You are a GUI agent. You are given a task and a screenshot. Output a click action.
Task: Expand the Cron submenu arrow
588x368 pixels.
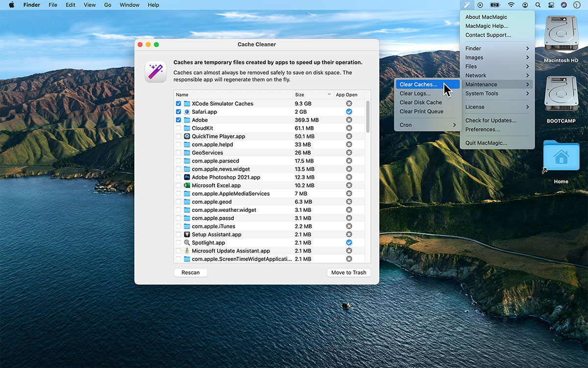pyautogui.click(x=454, y=125)
